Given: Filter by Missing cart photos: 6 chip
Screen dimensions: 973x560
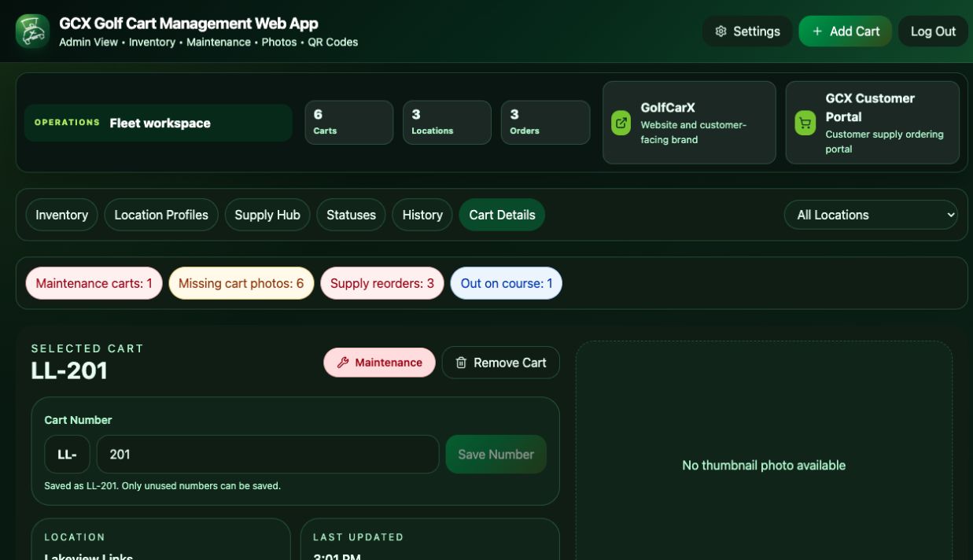Looking at the screenshot, I should pos(241,283).
